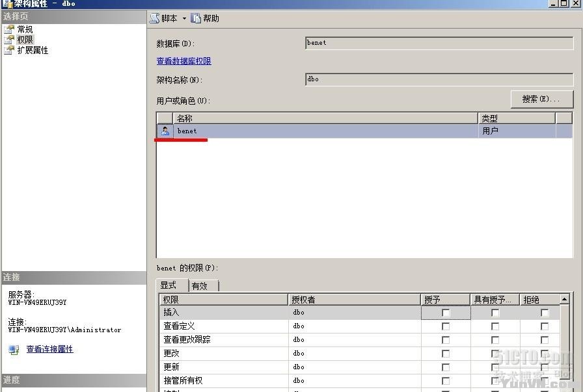Screen dimensions: 583x392
Task: Click the benet user icon
Action: (165, 131)
